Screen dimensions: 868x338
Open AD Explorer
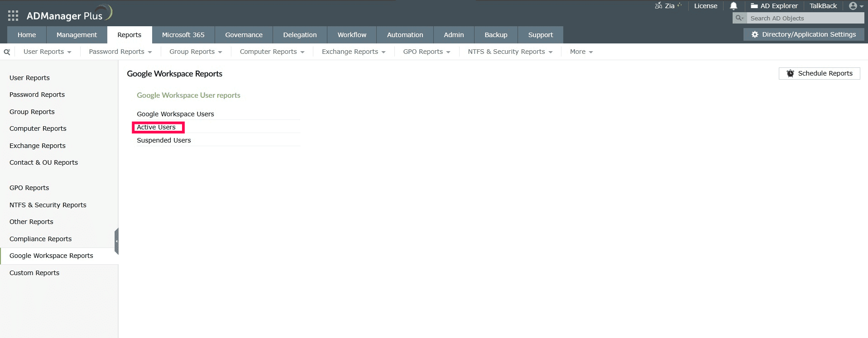(774, 6)
